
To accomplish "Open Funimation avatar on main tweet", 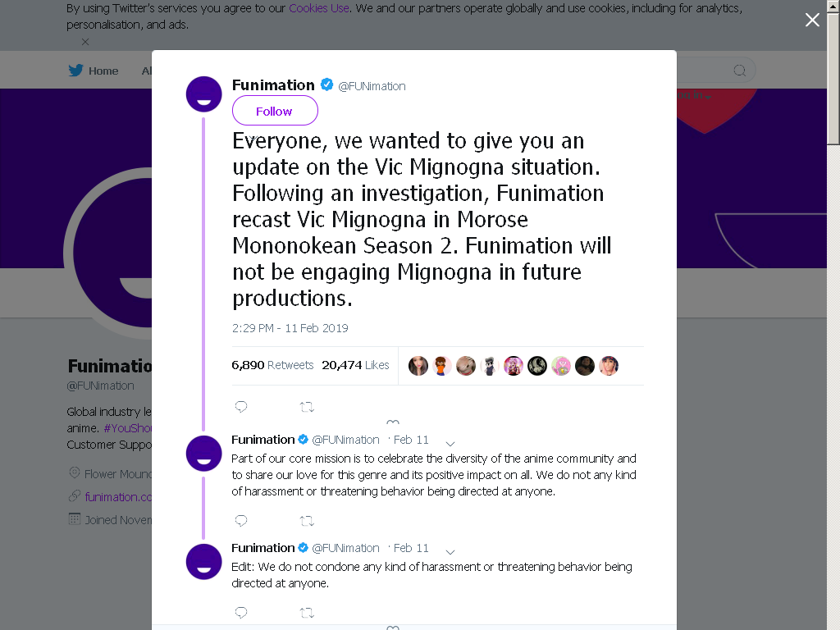I will pyautogui.click(x=203, y=94).
